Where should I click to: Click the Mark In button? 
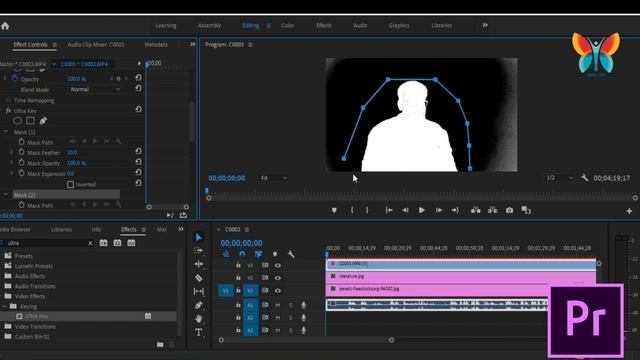352,210
